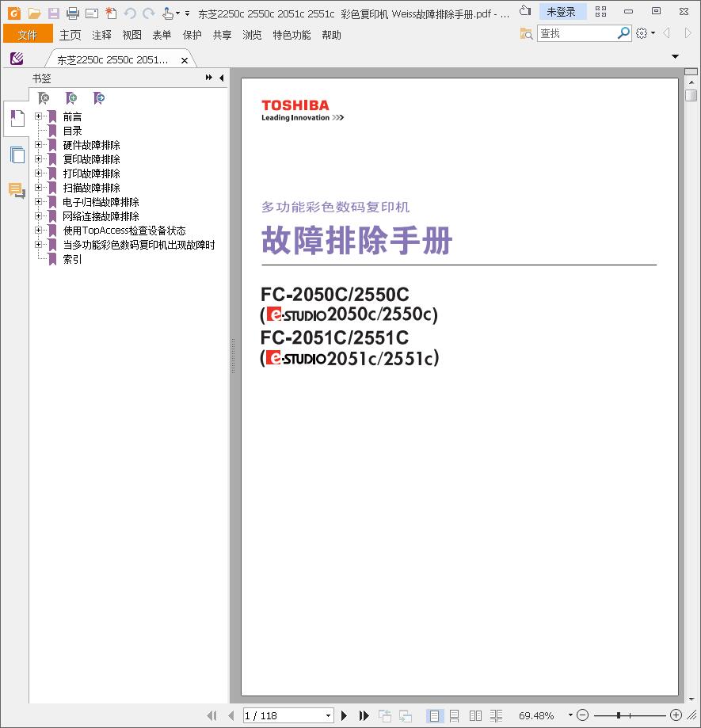Screen dimensions: 701x728
Task: Open the 主页 ribbon tab
Action: (70, 35)
